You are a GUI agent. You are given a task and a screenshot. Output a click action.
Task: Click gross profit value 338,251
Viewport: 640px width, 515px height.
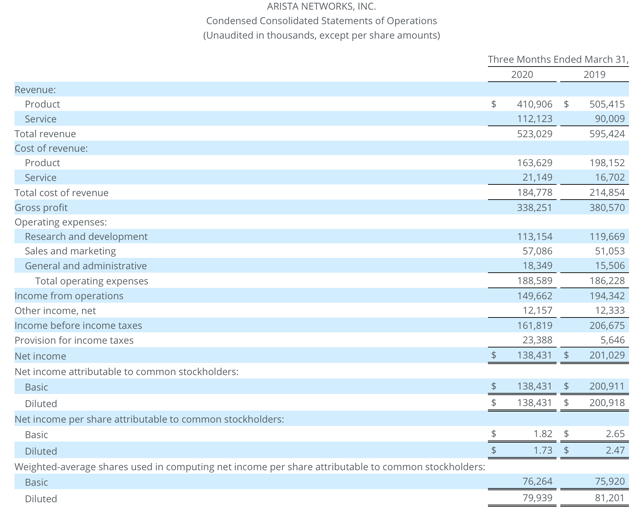[x=534, y=207]
